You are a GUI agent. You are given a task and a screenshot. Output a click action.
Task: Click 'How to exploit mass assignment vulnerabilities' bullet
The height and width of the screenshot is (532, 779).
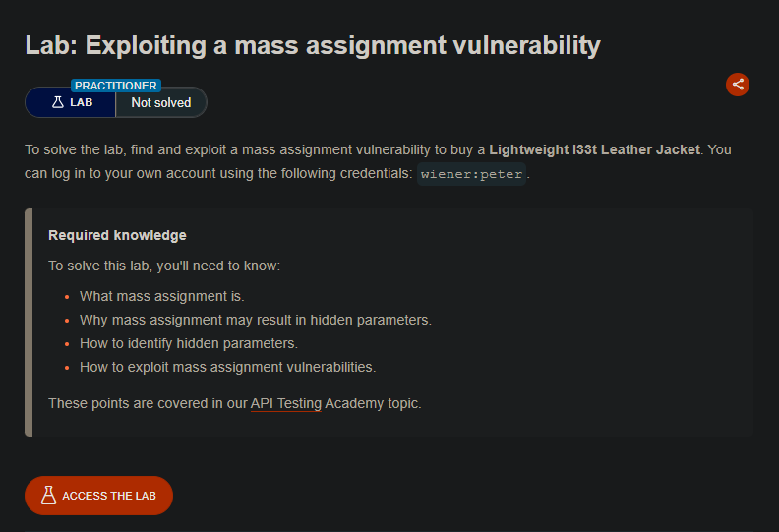pos(227,367)
